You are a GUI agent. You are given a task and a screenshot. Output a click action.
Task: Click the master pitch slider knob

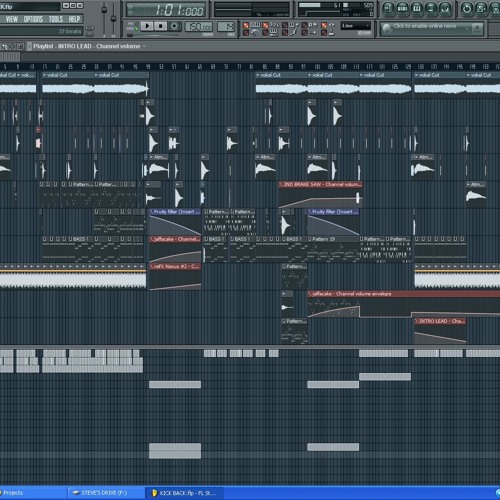tap(114, 18)
